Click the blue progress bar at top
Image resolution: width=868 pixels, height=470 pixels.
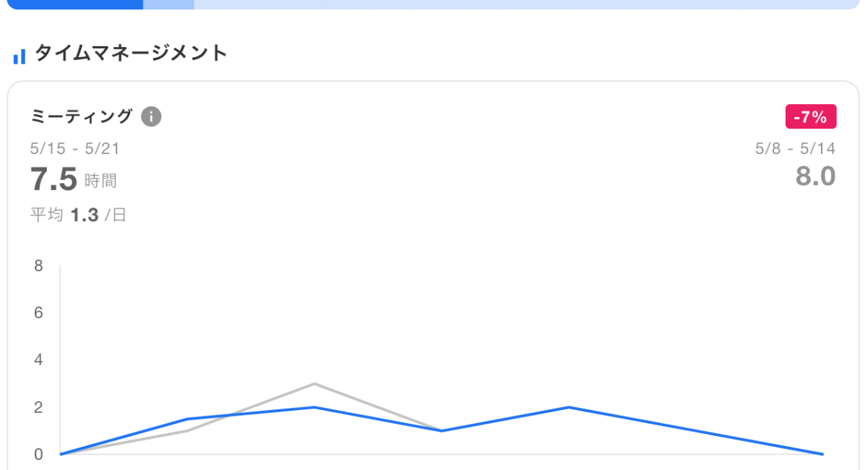(x=72, y=5)
